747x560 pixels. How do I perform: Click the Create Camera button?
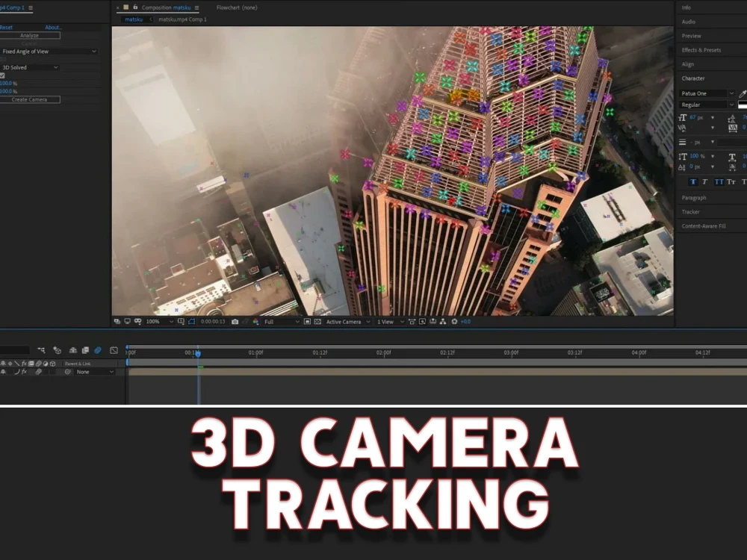(30, 99)
